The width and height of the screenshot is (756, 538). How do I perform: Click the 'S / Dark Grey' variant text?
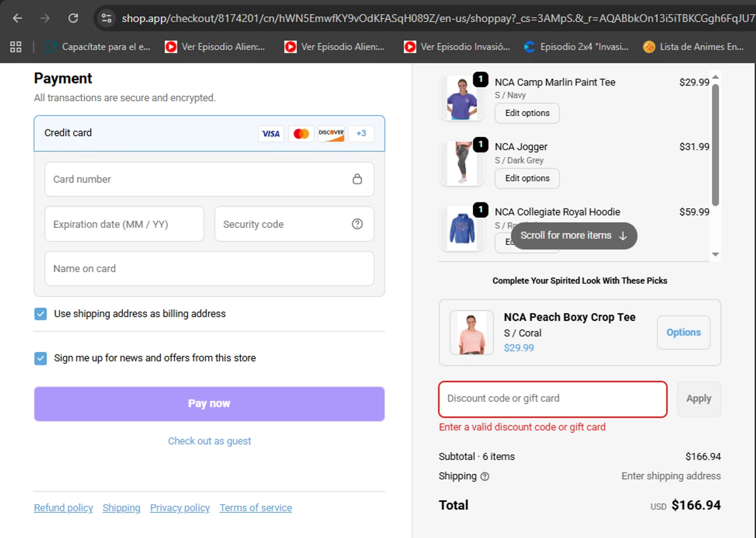519,160
